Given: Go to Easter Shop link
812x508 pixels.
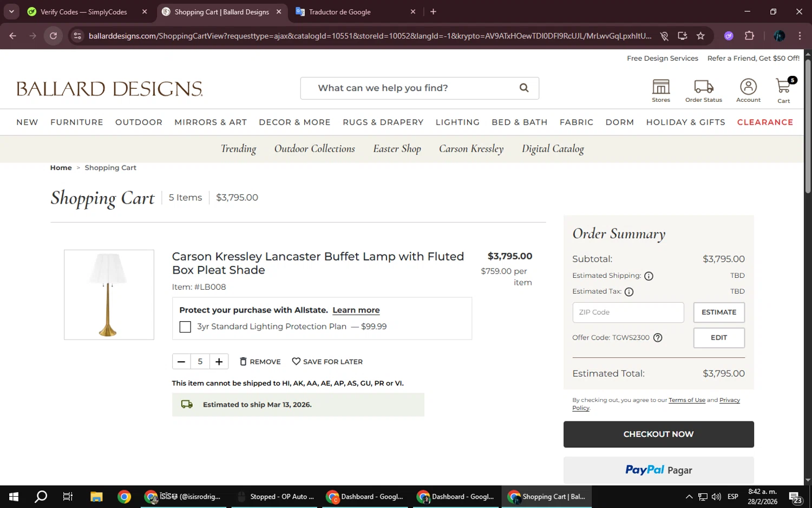Looking at the screenshot, I should pos(397,149).
